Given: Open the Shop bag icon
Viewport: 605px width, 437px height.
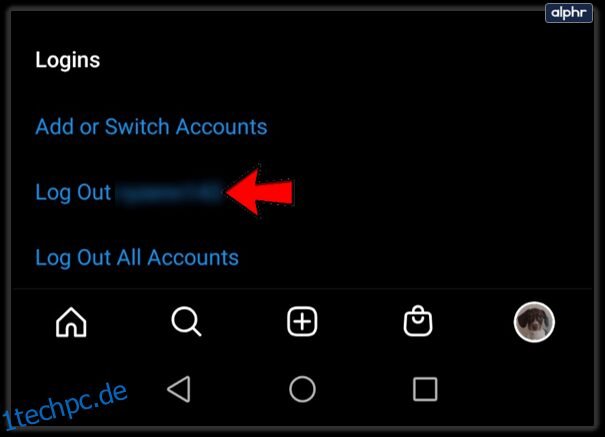Looking at the screenshot, I should click(x=418, y=321).
